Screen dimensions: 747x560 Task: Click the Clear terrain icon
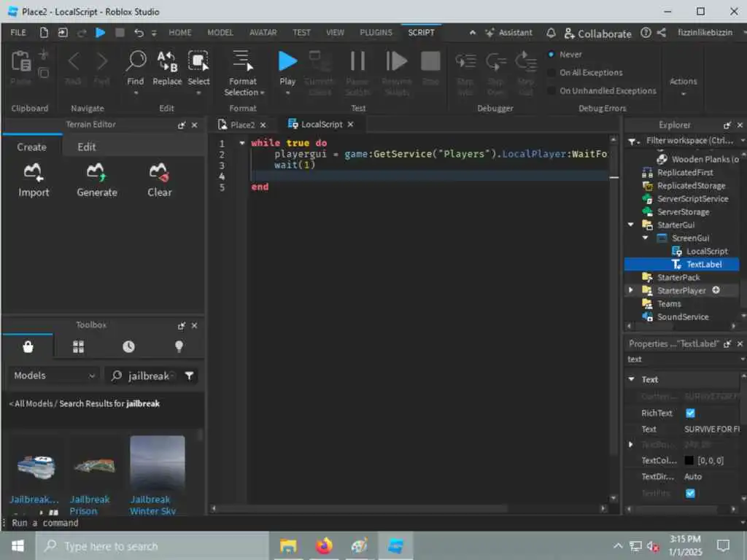(159, 172)
